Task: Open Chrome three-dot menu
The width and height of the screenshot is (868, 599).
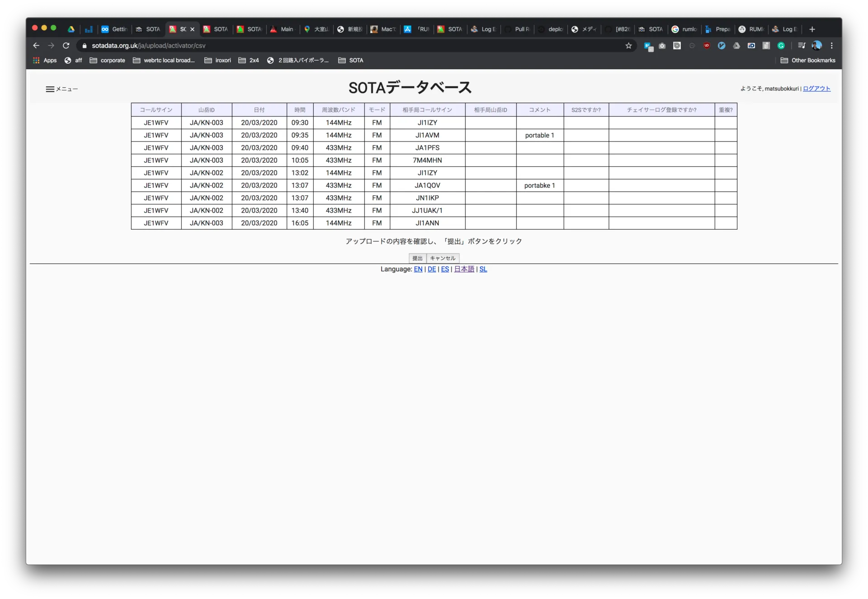Action: (x=831, y=46)
